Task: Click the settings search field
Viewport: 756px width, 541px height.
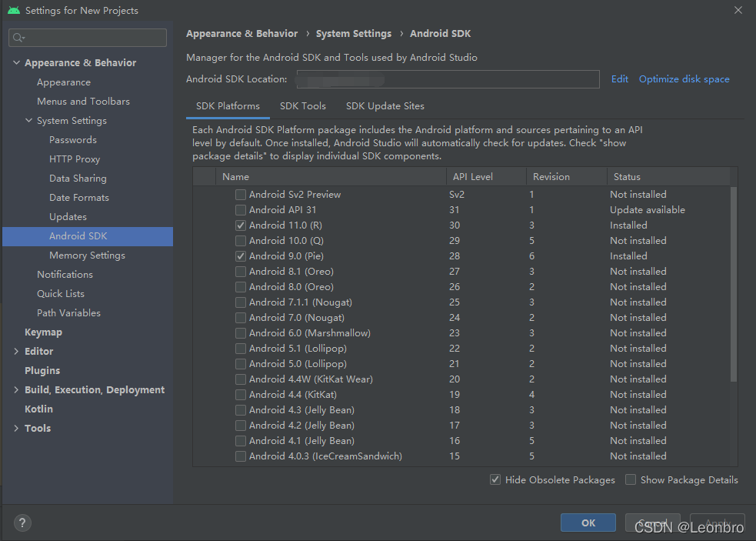Action: 88,38
